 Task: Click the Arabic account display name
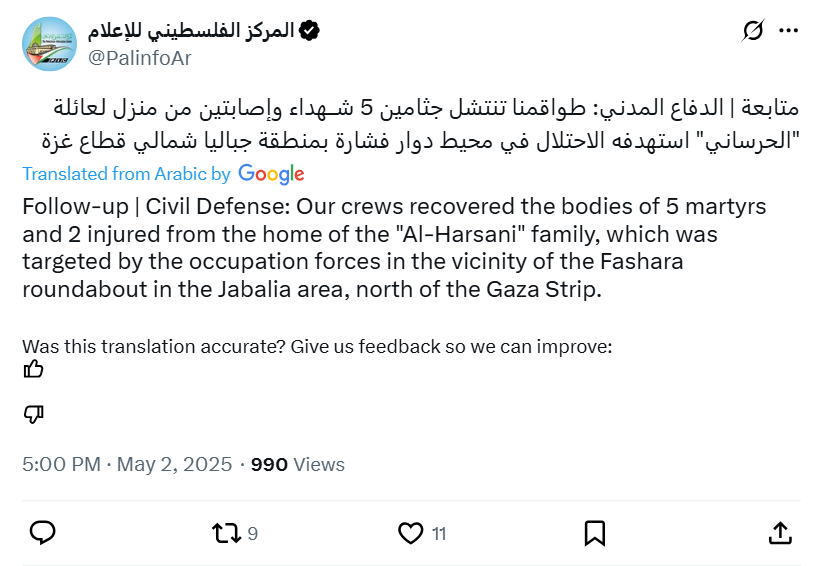[x=191, y=31]
